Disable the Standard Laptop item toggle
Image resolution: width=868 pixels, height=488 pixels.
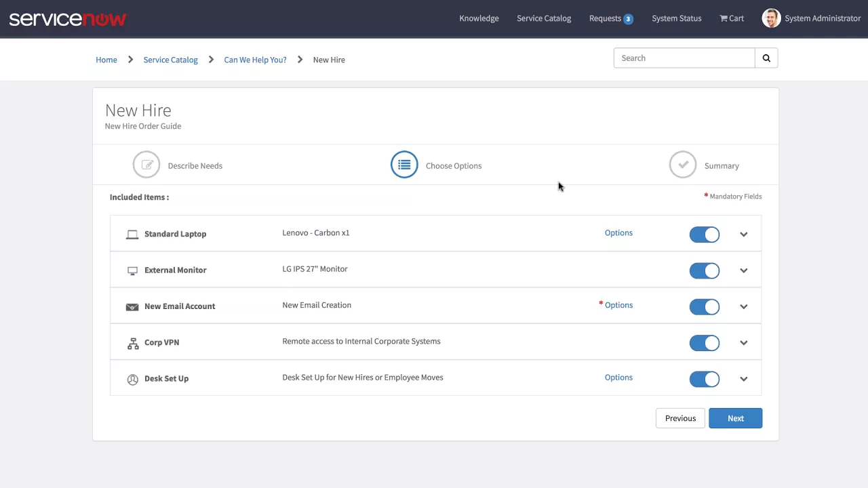(x=705, y=234)
